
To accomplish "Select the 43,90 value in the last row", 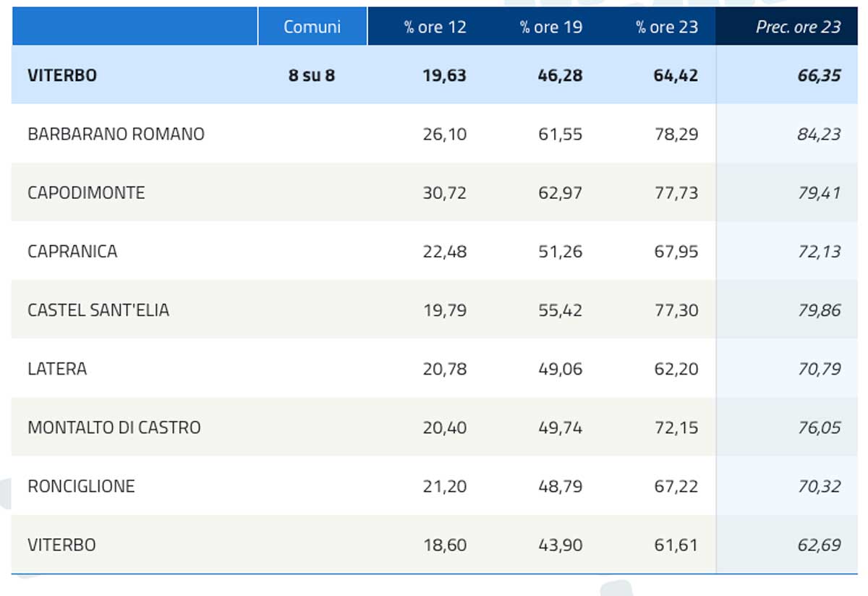I will point(561,544).
